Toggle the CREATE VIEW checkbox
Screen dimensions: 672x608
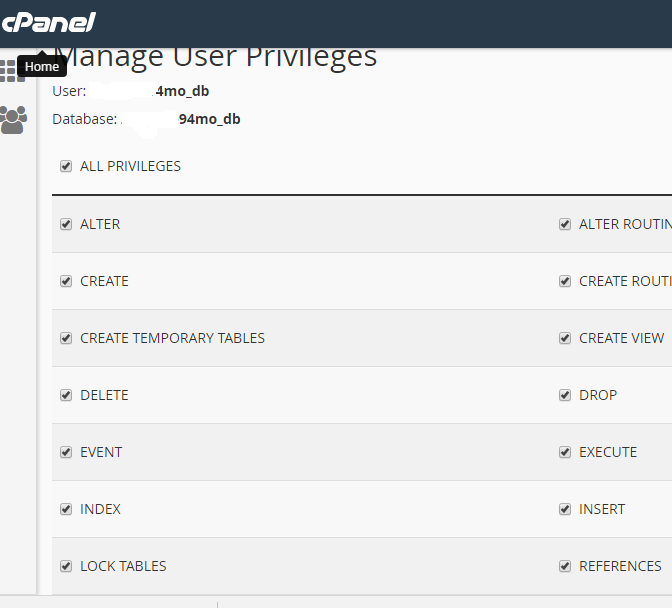pos(565,338)
